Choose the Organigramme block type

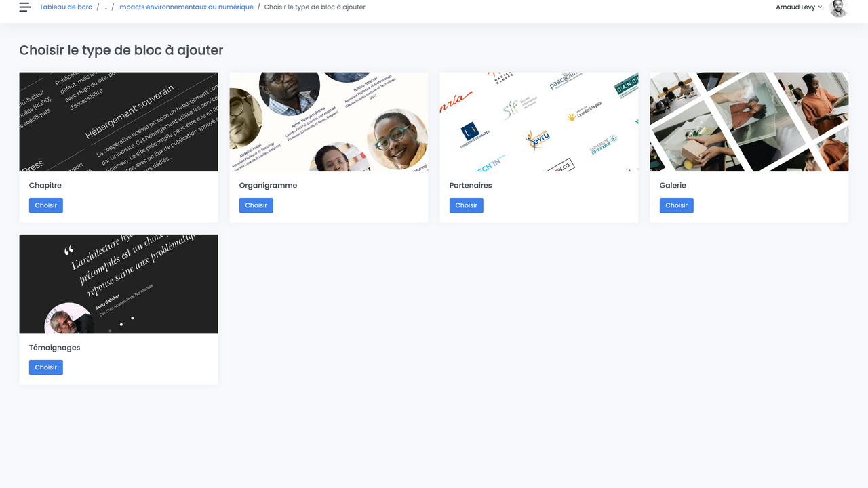[x=256, y=205]
